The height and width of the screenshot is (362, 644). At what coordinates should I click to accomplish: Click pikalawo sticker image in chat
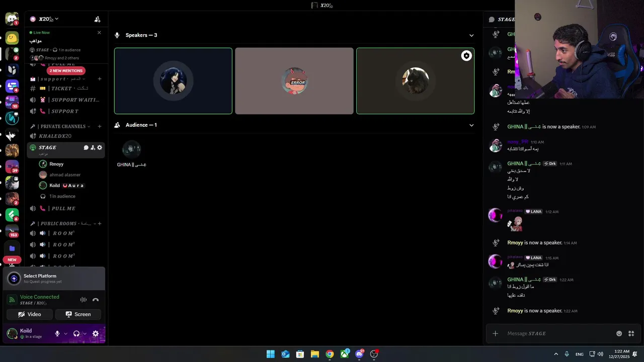[515, 223]
